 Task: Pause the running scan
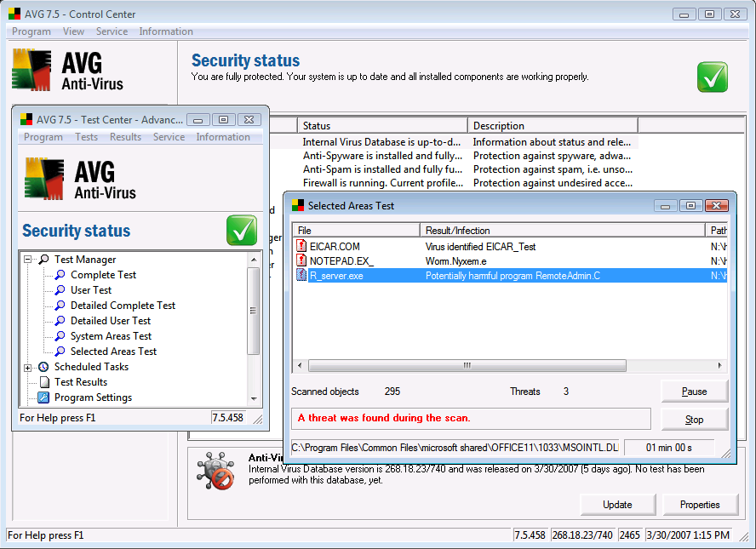click(x=695, y=392)
